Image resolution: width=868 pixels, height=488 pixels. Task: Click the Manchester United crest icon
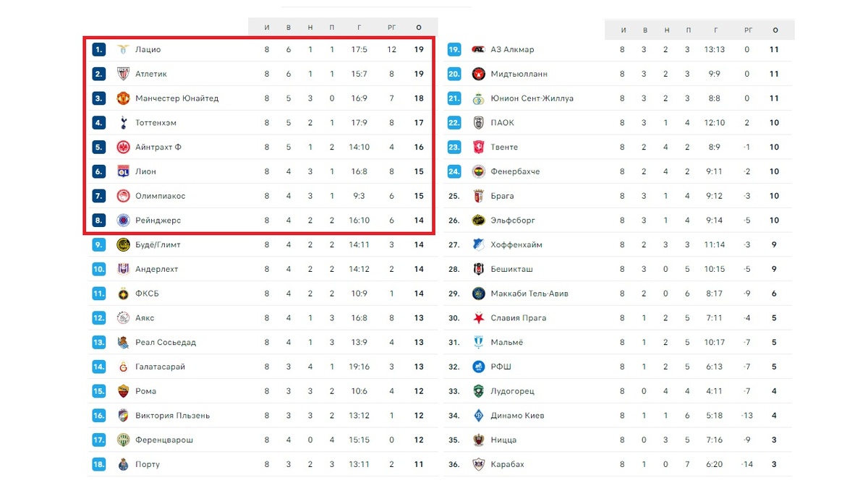click(123, 98)
